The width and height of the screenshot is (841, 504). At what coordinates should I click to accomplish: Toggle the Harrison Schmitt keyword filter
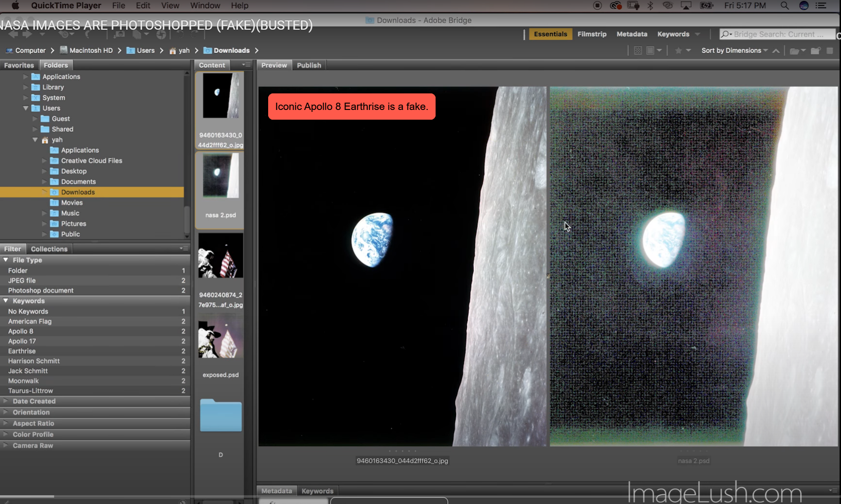[95, 361]
